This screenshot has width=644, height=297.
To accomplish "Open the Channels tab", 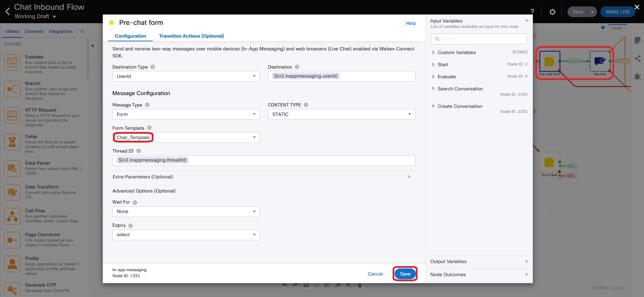I will coord(34,31).
